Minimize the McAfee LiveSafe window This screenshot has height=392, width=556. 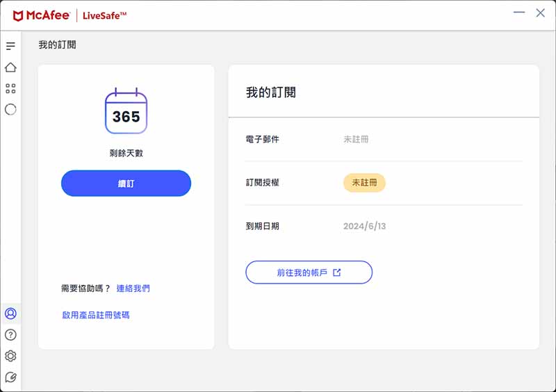519,13
